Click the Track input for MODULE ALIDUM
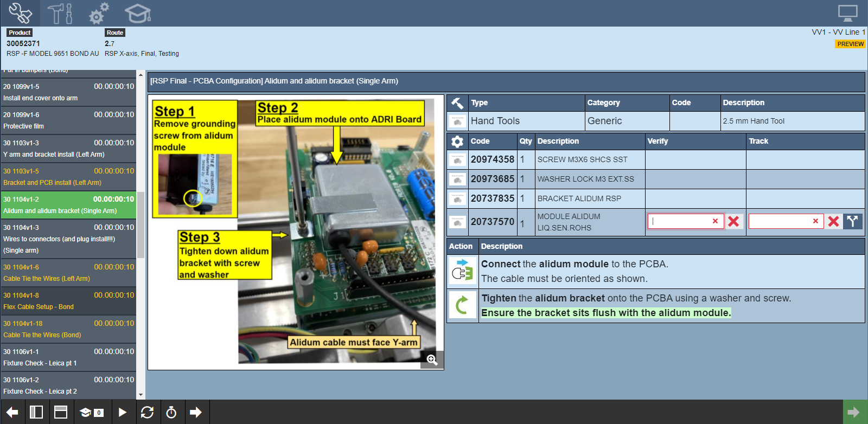 coord(786,221)
